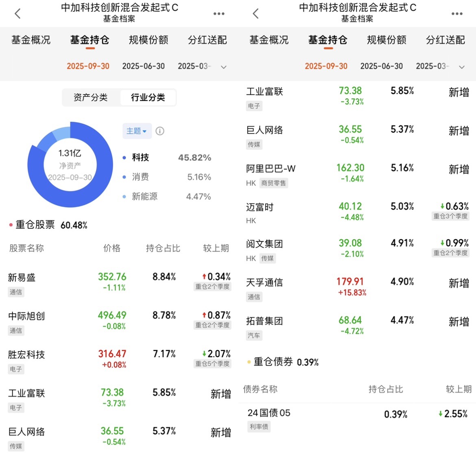
Task: Select 基金持仓 tab in right panel
Action: [x=328, y=40]
